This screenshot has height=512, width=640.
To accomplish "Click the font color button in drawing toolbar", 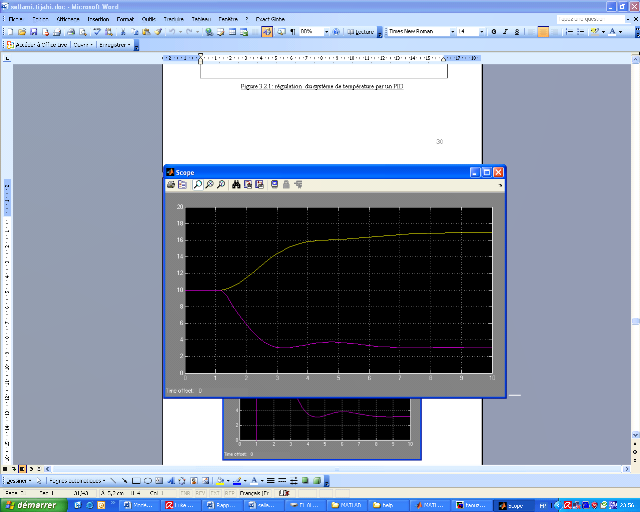I will pyautogui.click(x=254, y=481).
